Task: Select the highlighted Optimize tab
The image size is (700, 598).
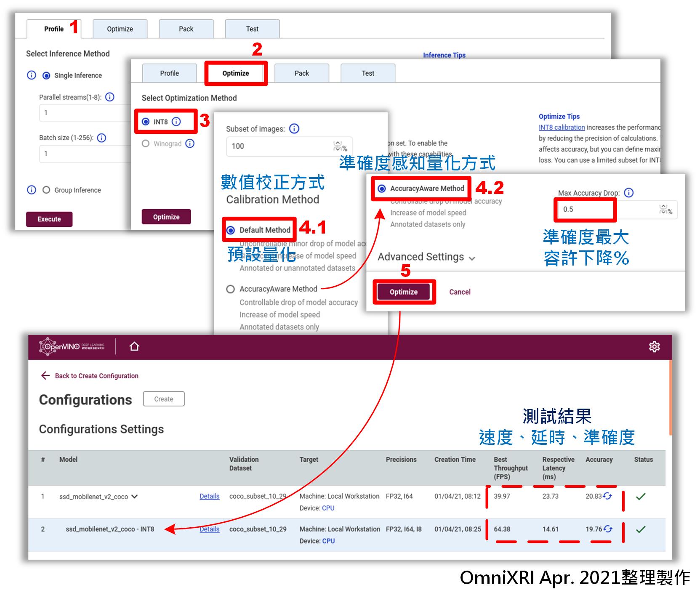Action: click(x=236, y=73)
